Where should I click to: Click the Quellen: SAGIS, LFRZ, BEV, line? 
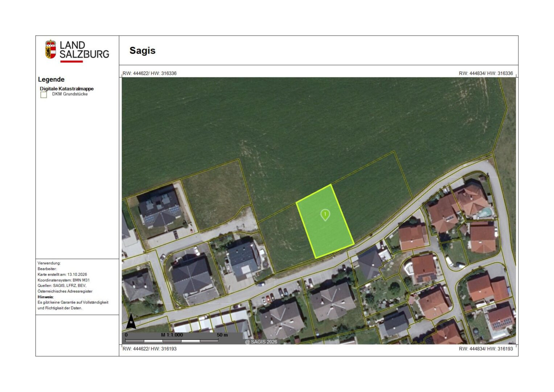click(x=62, y=286)
